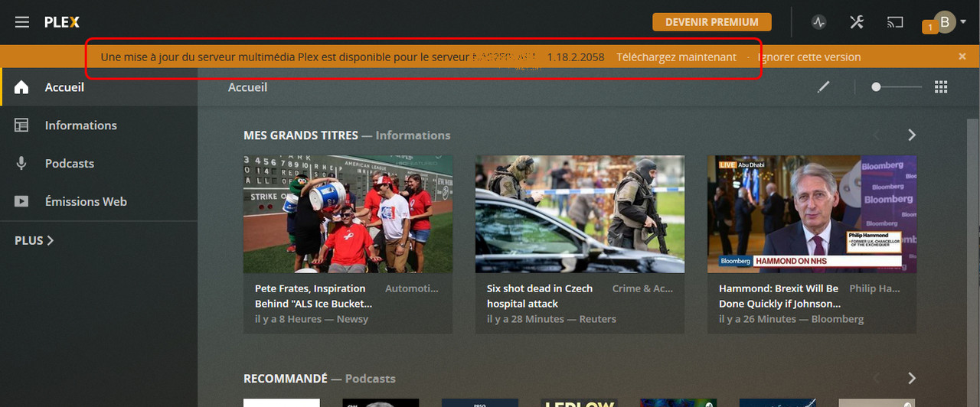Open the Pete Frates news thumbnail

pyautogui.click(x=348, y=214)
